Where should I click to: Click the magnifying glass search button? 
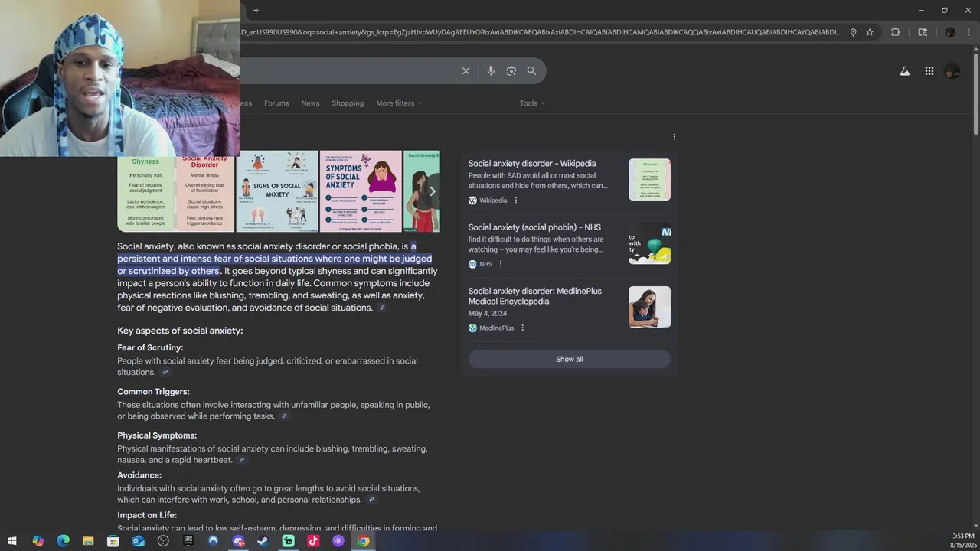pyautogui.click(x=531, y=71)
